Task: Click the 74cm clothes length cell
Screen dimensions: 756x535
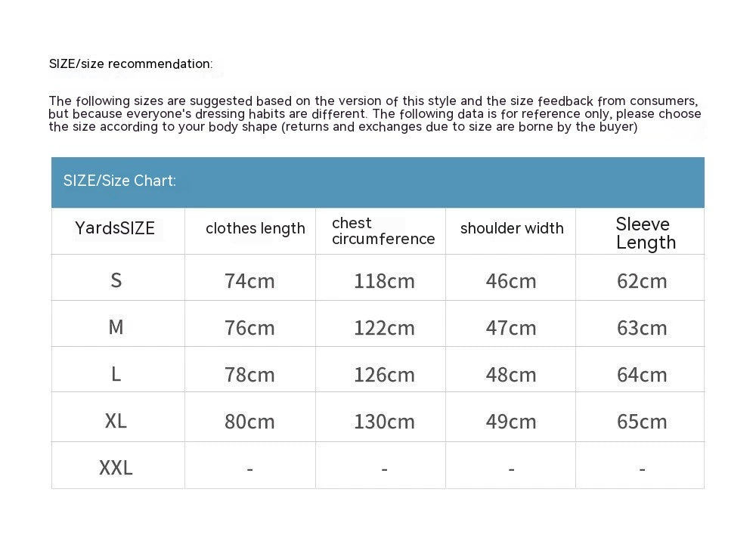Action: 249,281
